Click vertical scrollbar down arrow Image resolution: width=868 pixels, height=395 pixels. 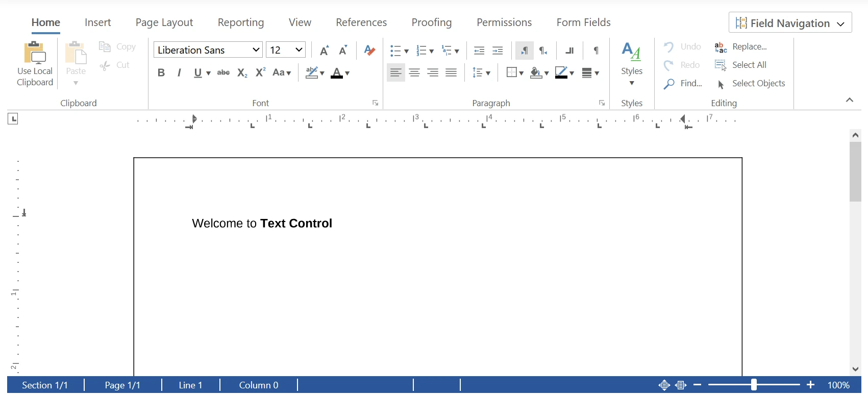tap(856, 369)
